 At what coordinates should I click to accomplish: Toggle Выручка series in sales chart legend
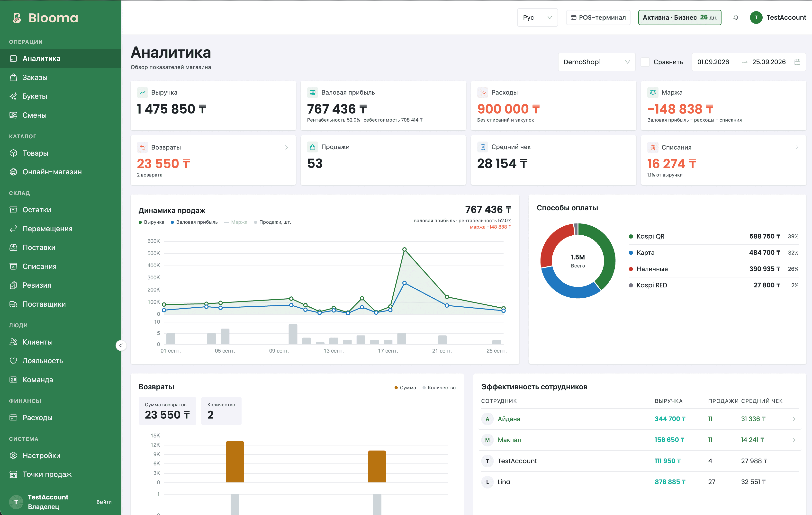point(151,222)
